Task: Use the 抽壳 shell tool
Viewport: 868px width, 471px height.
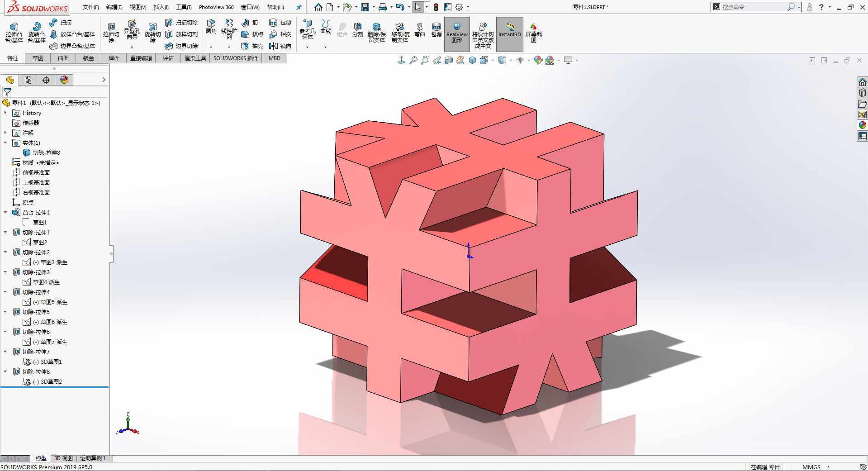Action: (252, 46)
